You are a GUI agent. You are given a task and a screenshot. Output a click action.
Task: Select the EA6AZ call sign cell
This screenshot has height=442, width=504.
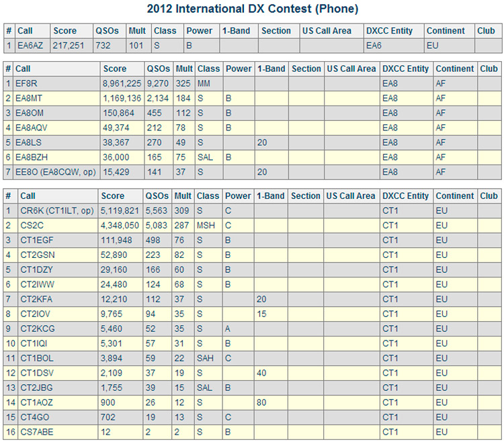tap(32, 46)
